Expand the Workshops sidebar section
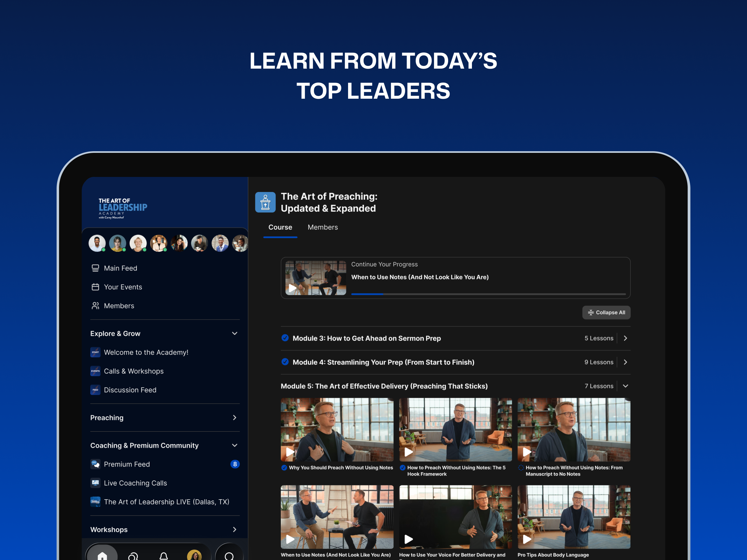 [235, 530]
